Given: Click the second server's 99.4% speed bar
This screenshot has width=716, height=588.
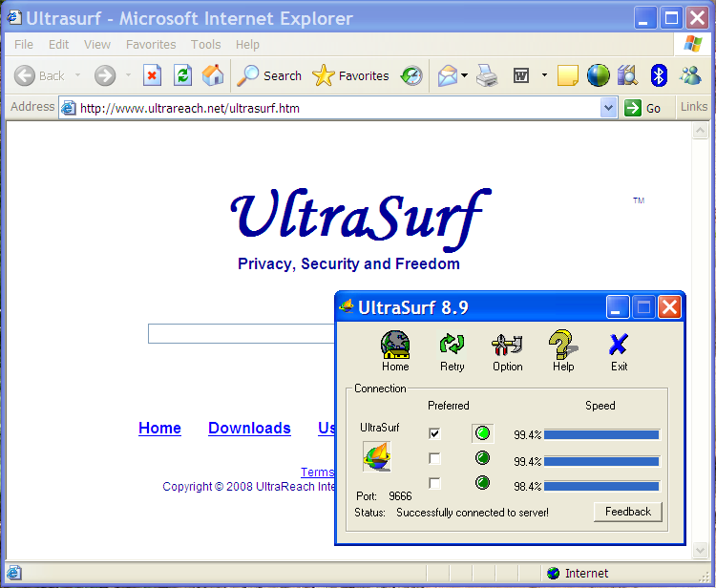Looking at the screenshot, I should pyautogui.click(x=601, y=461).
